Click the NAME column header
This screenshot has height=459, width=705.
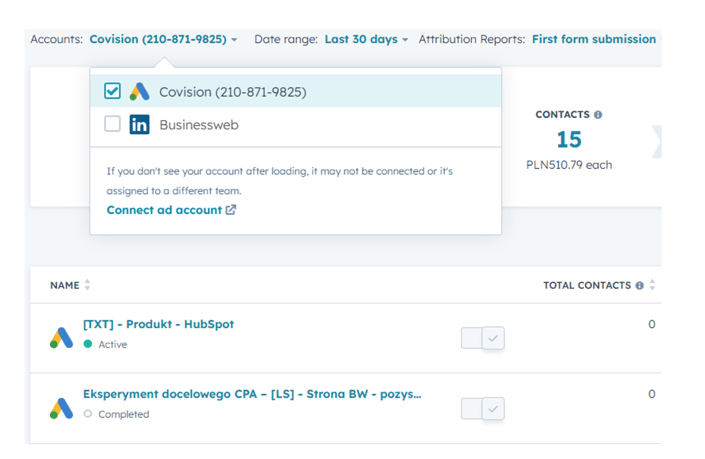[x=65, y=285]
